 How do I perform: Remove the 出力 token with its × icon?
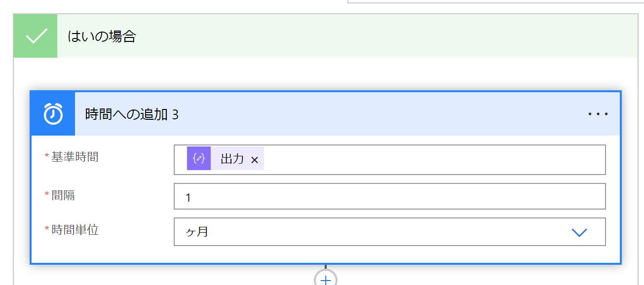(255, 160)
